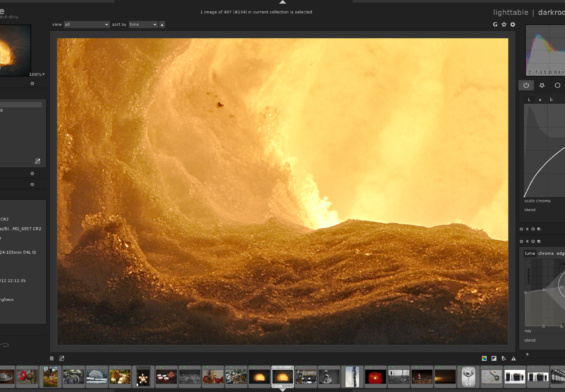Viewport: 565px width, 392px height.
Task: Click the main lava image in the center
Action: 282,191
